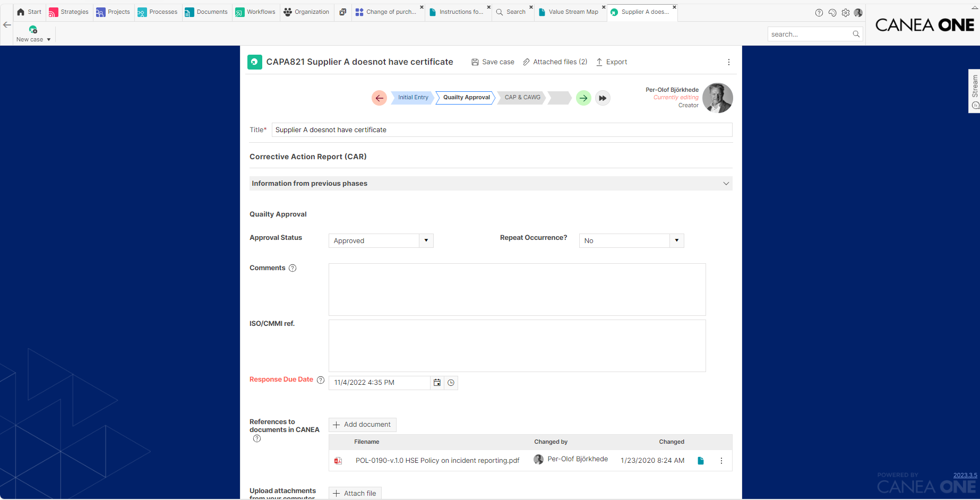Click the red back arrow phase button
980x500 pixels.
pyautogui.click(x=379, y=98)
